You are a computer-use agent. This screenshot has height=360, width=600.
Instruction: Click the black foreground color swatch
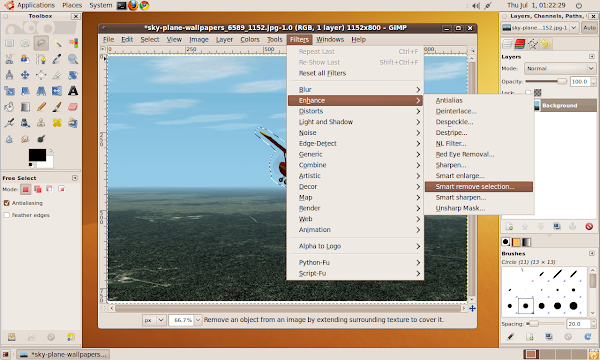[37, 155]
